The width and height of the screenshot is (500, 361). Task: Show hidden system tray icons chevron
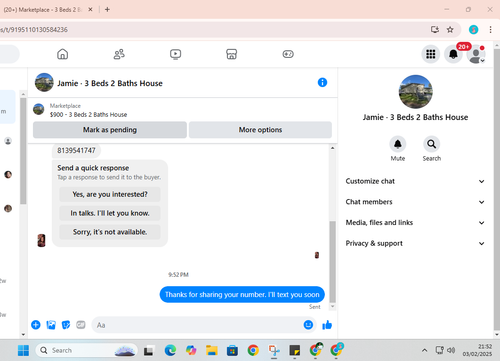click(x=424, y=350)
